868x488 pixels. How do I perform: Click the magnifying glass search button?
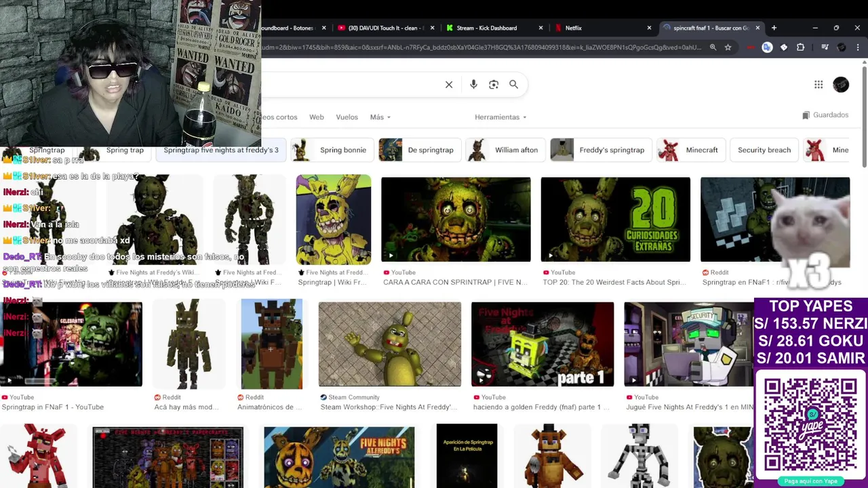[x=513, y=85]
